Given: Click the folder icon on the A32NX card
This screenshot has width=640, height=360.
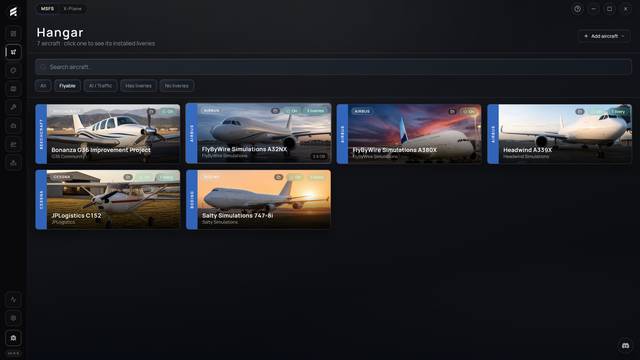Looking at the screenshot, I should pos(276,111).
